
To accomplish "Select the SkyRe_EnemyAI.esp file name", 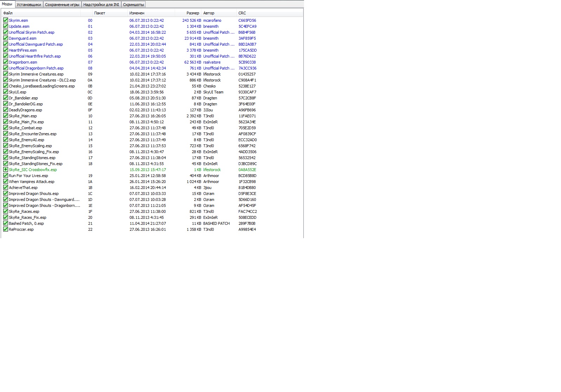I will (x=26, y=140).
